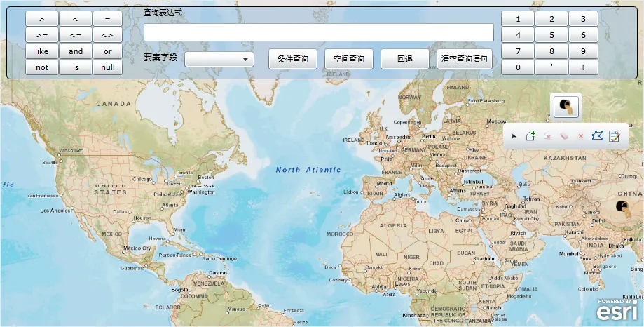Insert the = operator
Viewport: 644px width, 327px height.
coord(108,19)
